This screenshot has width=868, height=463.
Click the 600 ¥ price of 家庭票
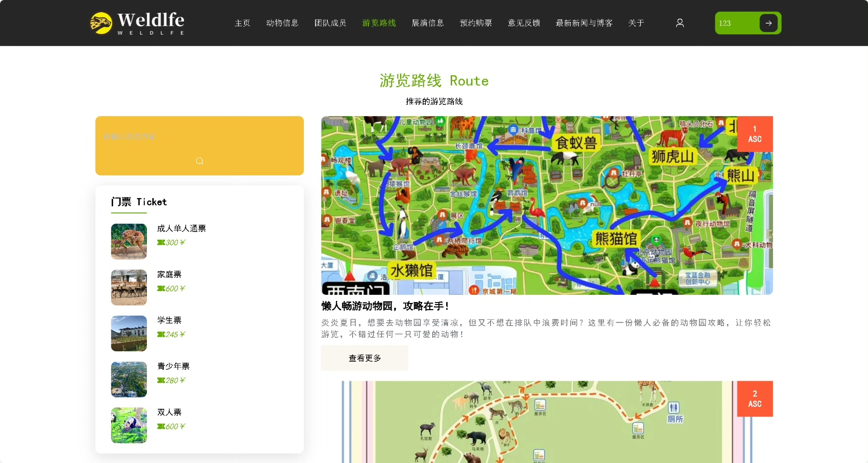[x=175, y=289]
